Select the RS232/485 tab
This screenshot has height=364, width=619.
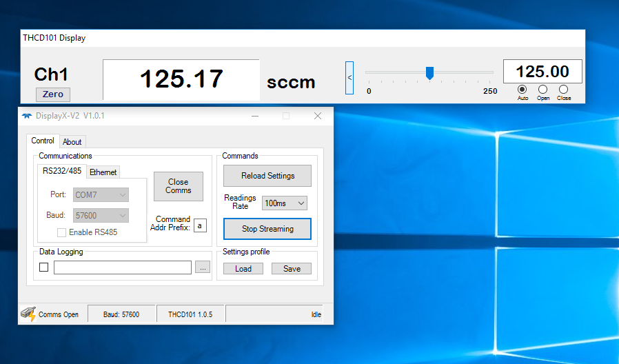[x=62, y=171]
